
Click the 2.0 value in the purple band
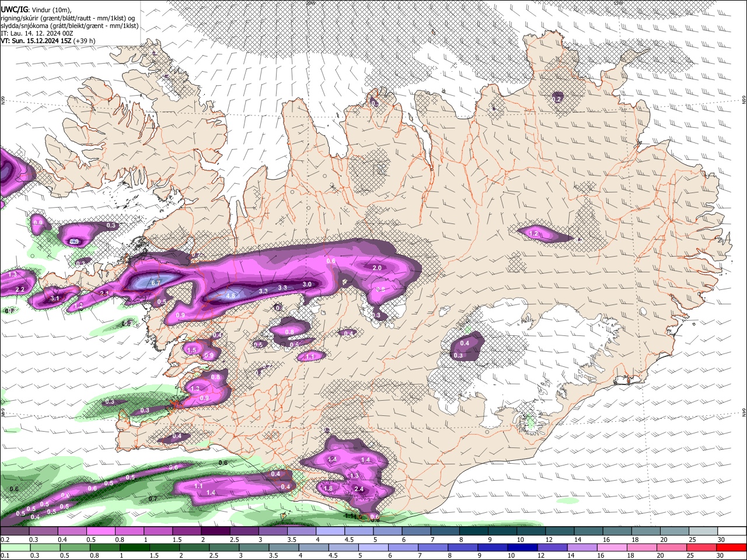pos(377,268)
